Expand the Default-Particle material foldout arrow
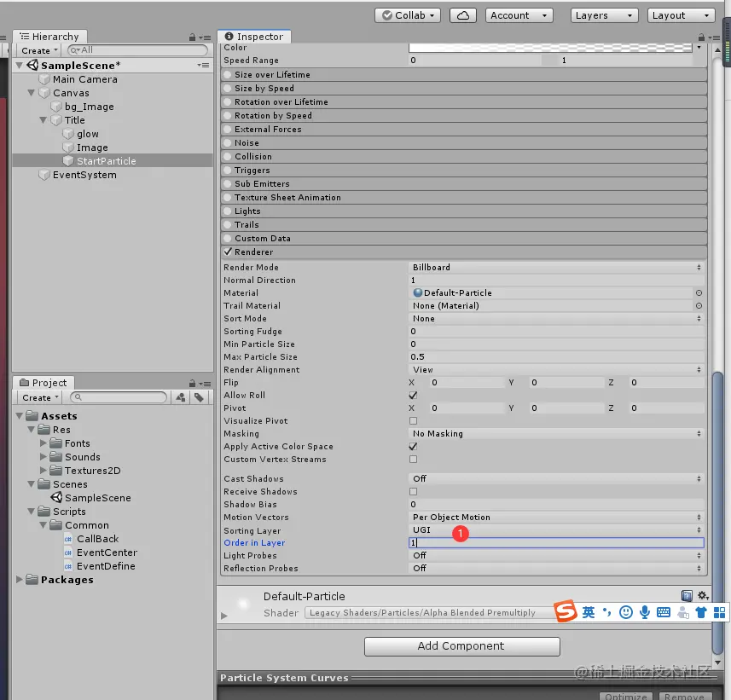Screen dimensions: 731x700 (x=224, y=616)
